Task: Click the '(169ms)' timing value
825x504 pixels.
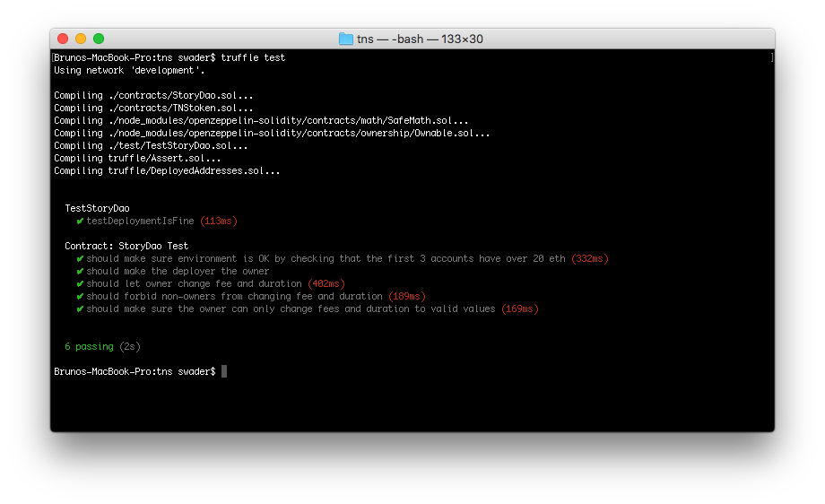Action: pyautogui.click(x=520, y=308)
